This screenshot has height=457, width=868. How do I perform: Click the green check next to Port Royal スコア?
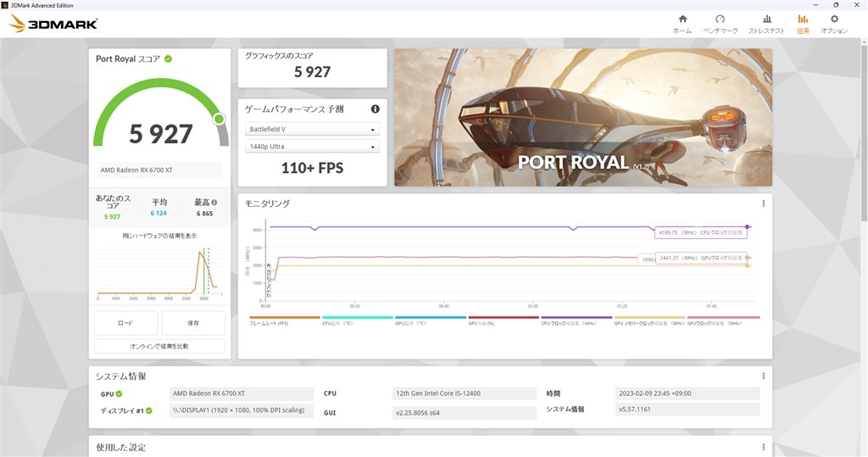coord(168,59)
